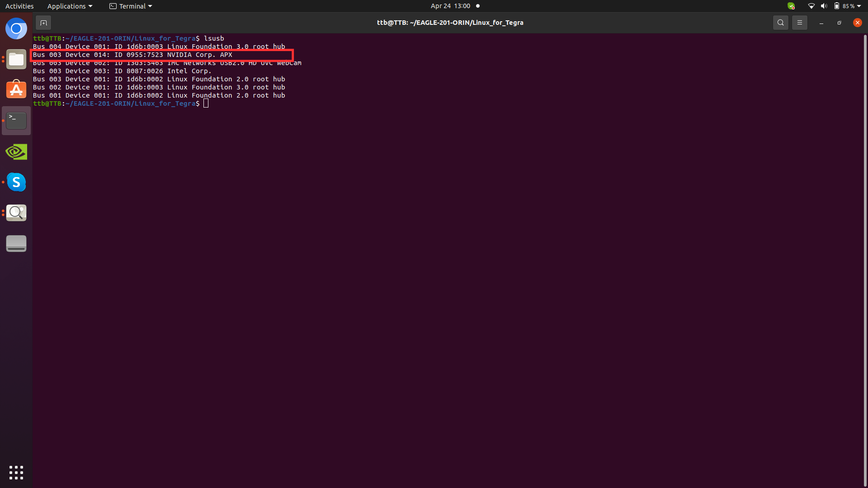Image resolution: width=868 pixels, height=488 pixels.
Task: Select the Terminal icon in dock
Action: [x=16, y=121]
